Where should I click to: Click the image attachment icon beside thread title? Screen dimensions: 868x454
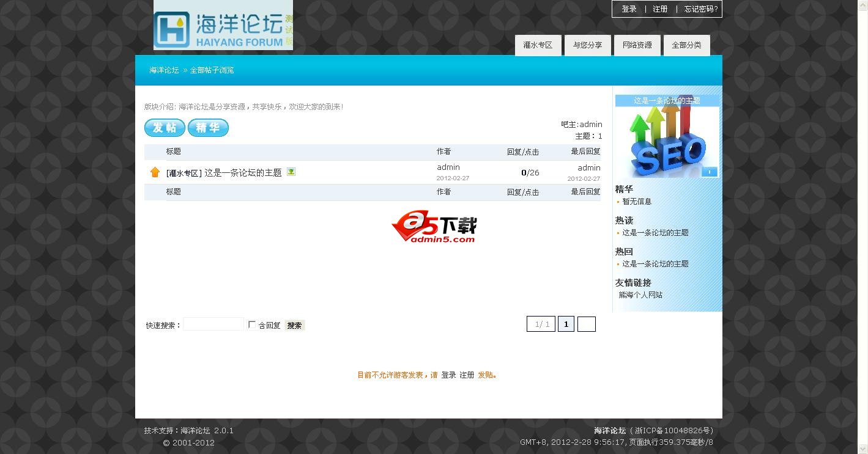pos(291,172)
